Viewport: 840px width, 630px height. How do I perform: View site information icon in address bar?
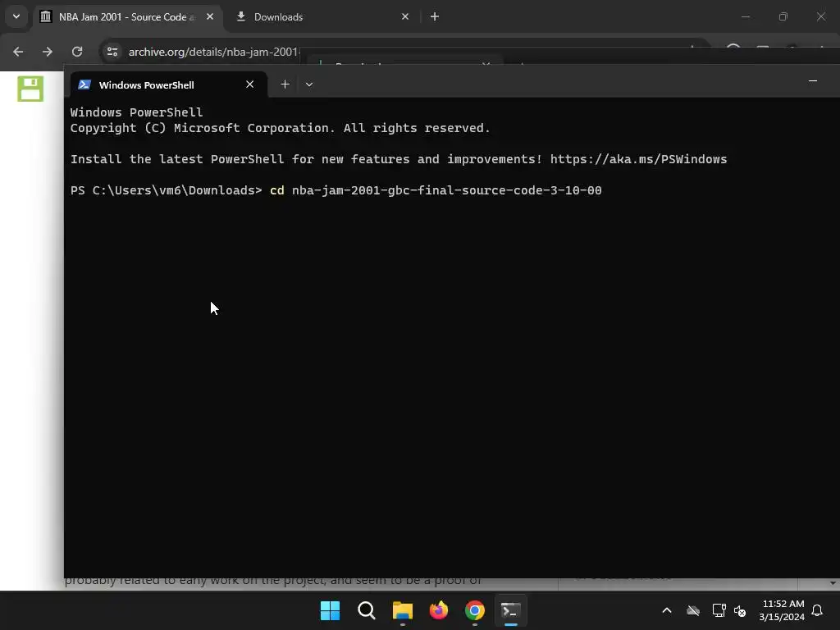pos(112,52)
